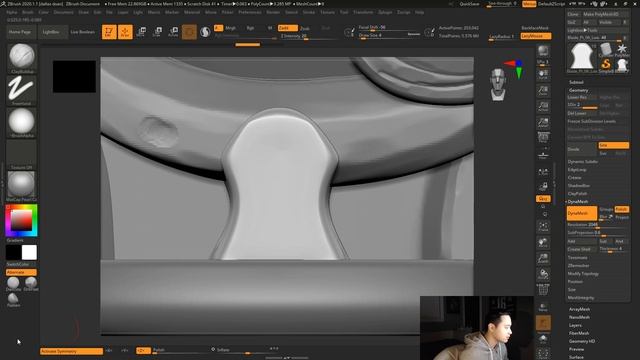Open the FreeHand stroke picker
The image size is (640, 360).
(22, 90)
